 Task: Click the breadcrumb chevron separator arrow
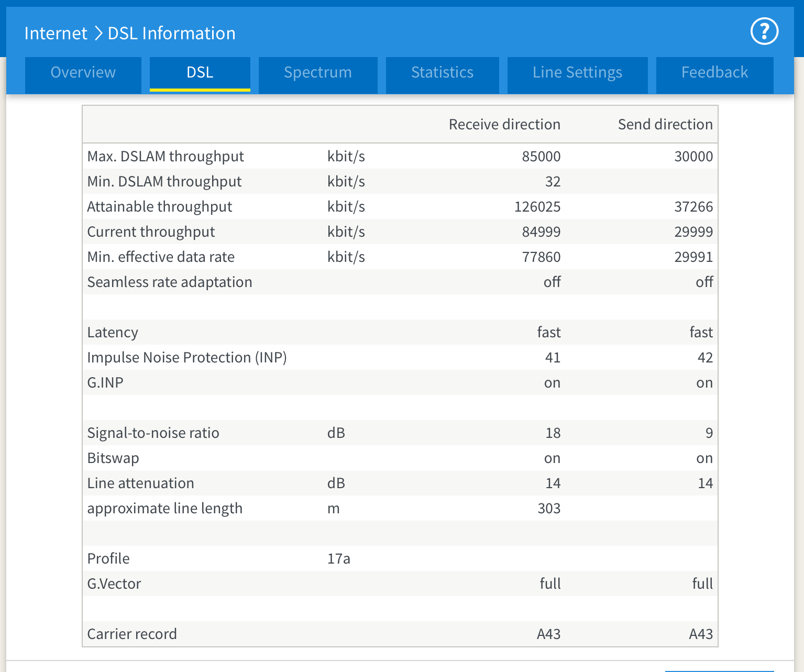pyautogui.click(x=98, y=33)
